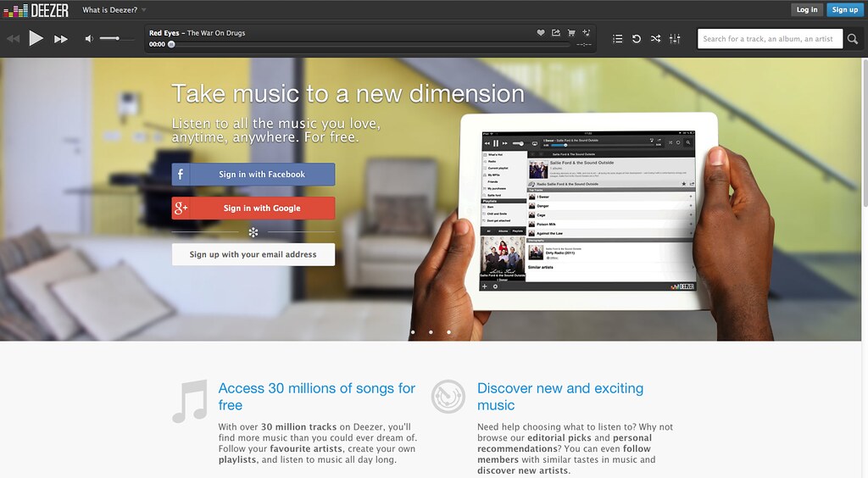Viewport: 868px width, 478px height.
Task: Play the current track
Action: tap(36, 38)
